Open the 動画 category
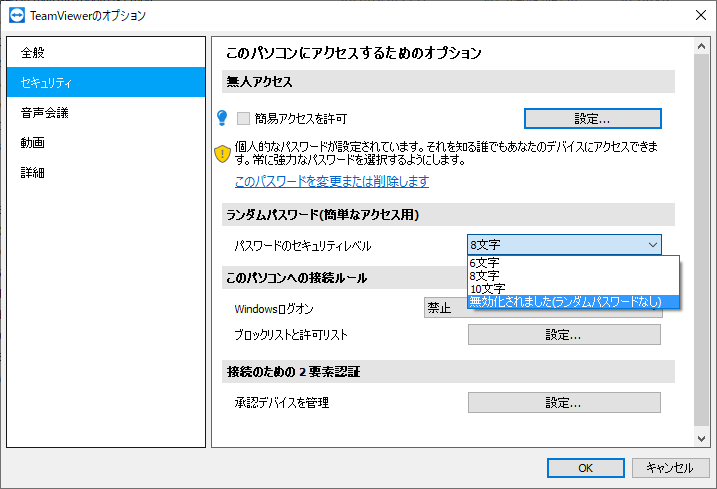The height and width of the screenshot is (489, 717). (106, 142)
